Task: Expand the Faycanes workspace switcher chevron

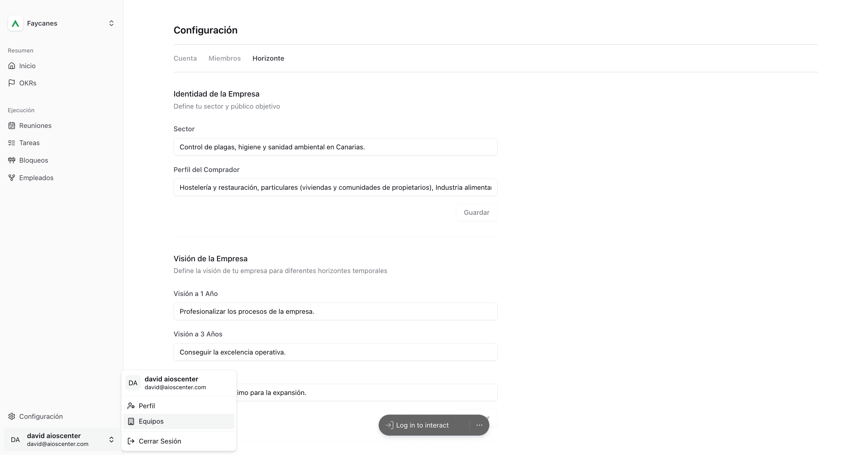Action: point(112,23)
